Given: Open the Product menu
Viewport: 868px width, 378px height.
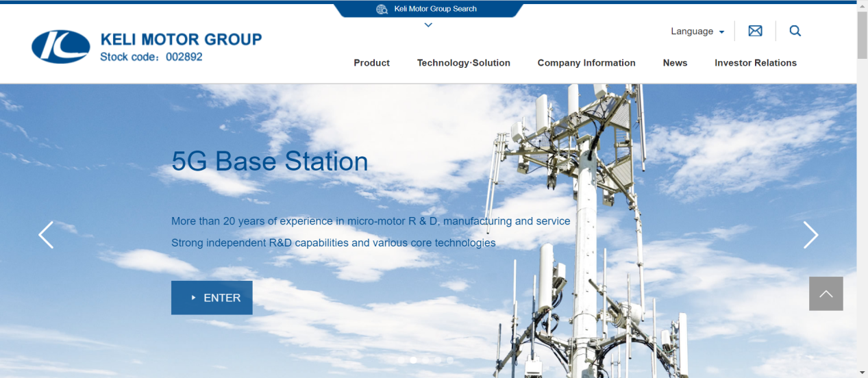Looking at the screenshot, I should click(x=371, y=63).
